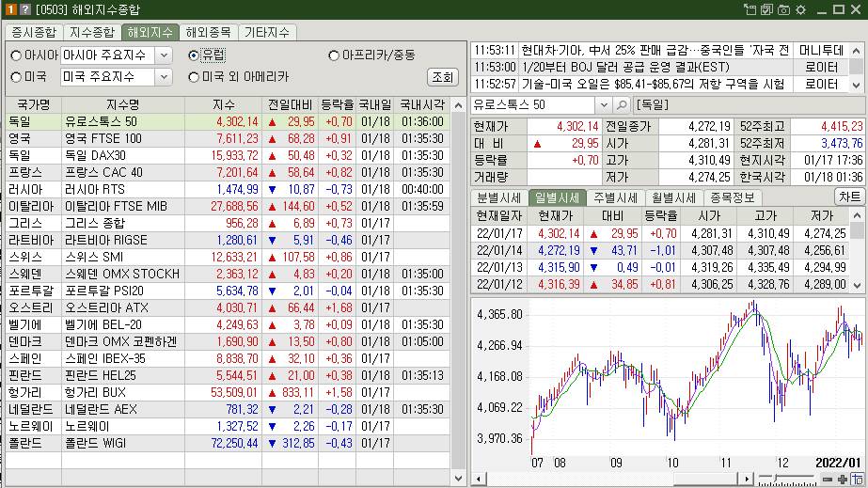This screenshot has height=488, width=868.
Task: Click the 조회 search button
Action: (442, 77)
